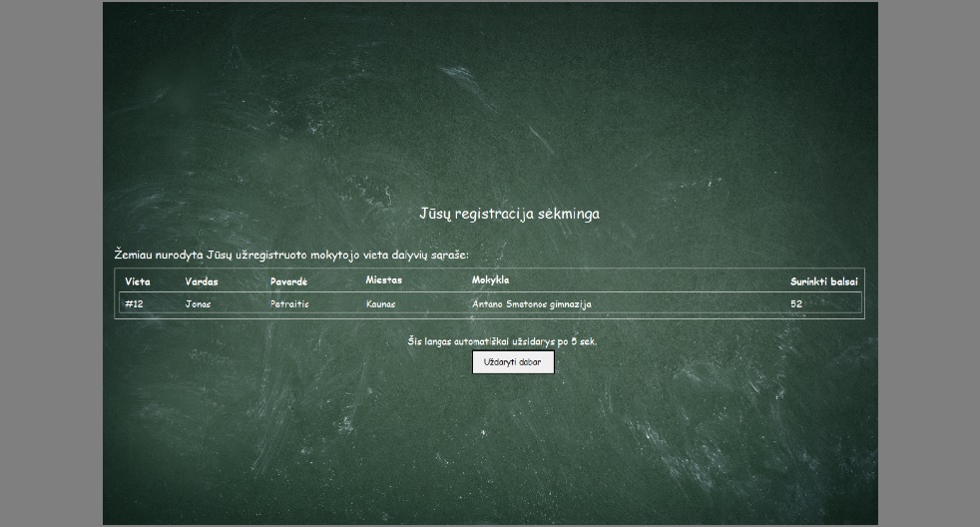Viewport: 980px width, 527px height.
Task: Click the "Jūsų registracija sėkminga" heading
Action: pyautogui.click(x=509, y=214)
